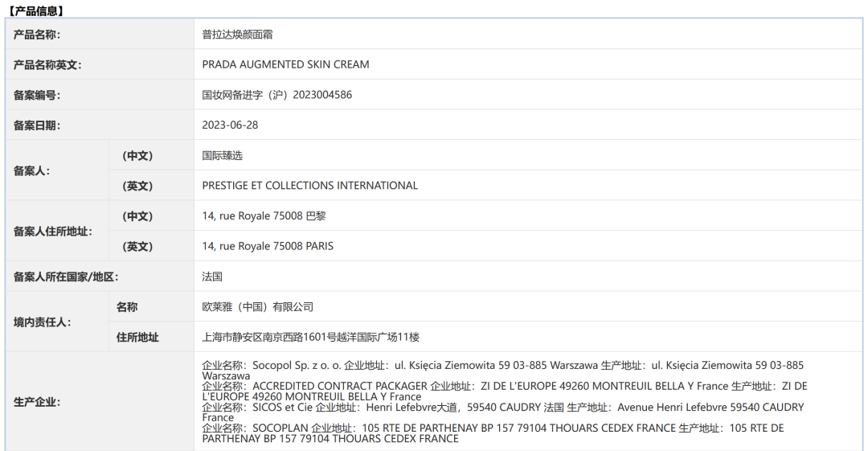Click the 备案人所在国家/地区 label
The width and height of the screenshot is (868, 451).
(66, 277)
